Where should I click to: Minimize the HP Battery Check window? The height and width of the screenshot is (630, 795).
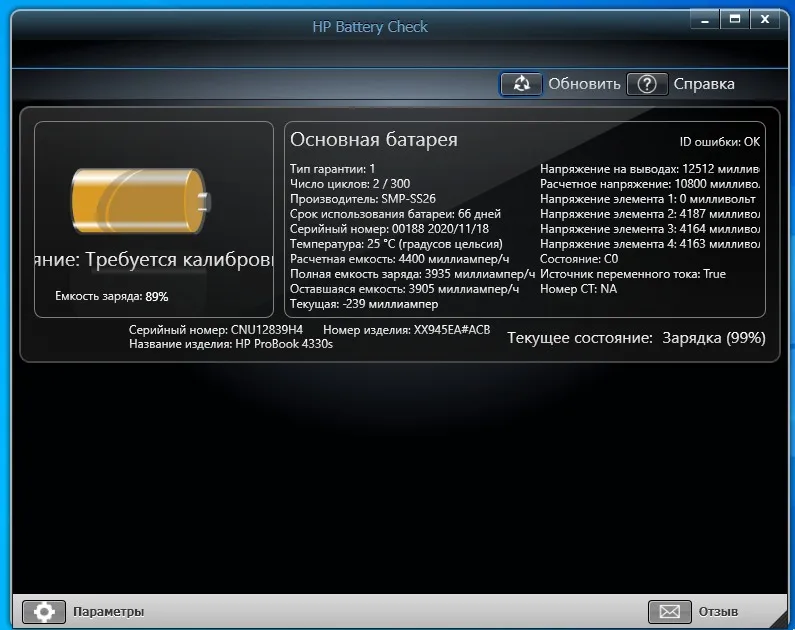pyautogui.click(x=705, y=20)
